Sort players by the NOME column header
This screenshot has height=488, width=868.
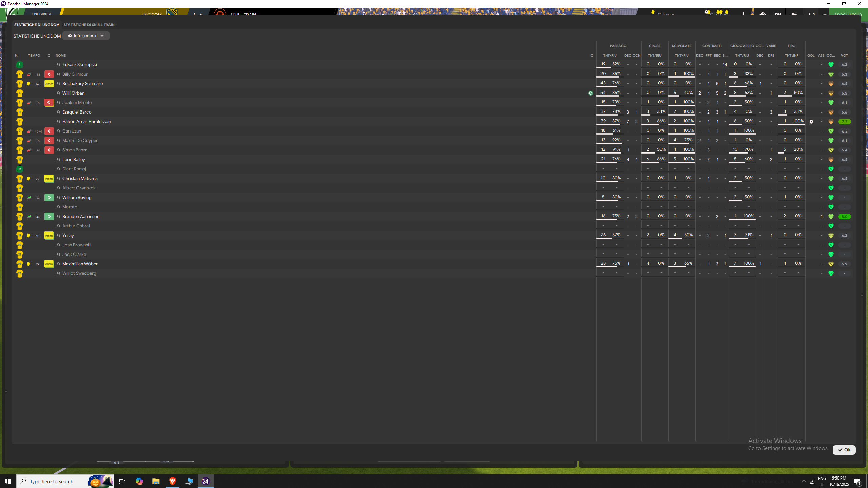(61, 56)
